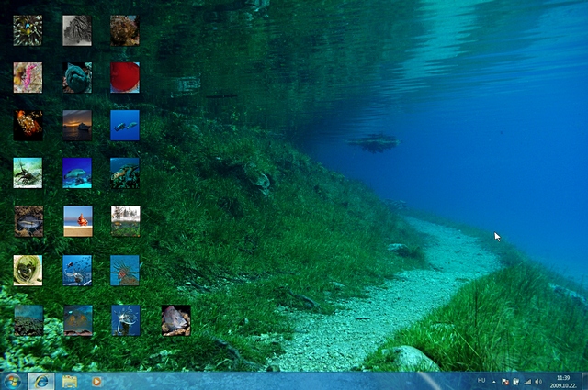Start Windows Media Player from taskbar
Viewport: 588px width, 390px height.
[96, 381]
